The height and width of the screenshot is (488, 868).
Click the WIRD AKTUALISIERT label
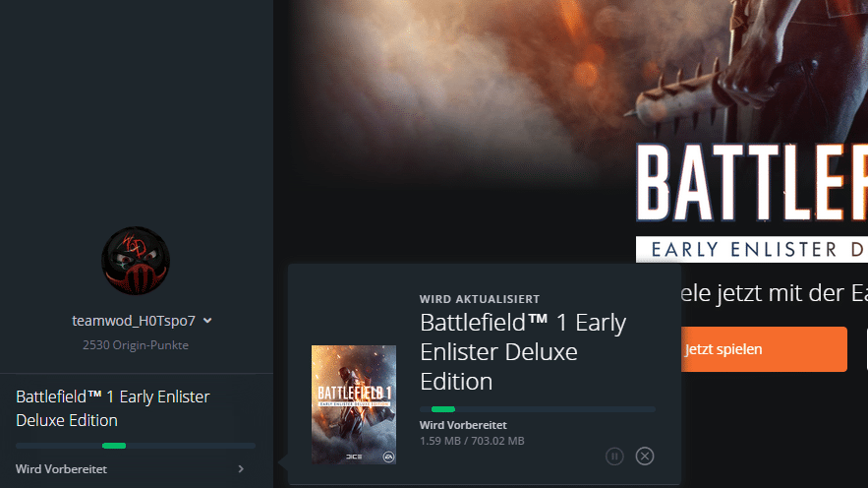point(480,299)
